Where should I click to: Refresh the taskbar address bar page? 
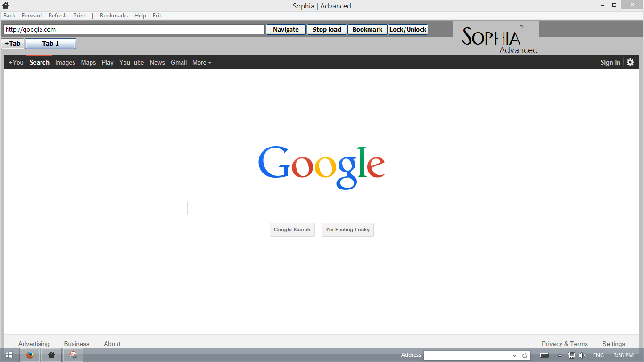tap(525, 355)
